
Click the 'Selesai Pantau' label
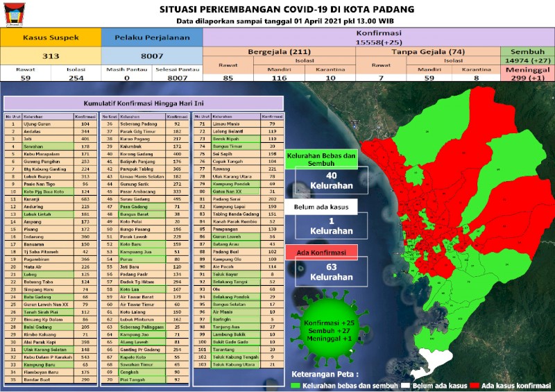coord(178,69)
